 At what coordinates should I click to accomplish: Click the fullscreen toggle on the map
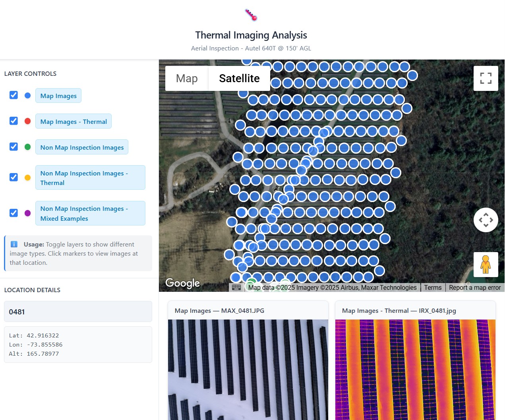486,78
